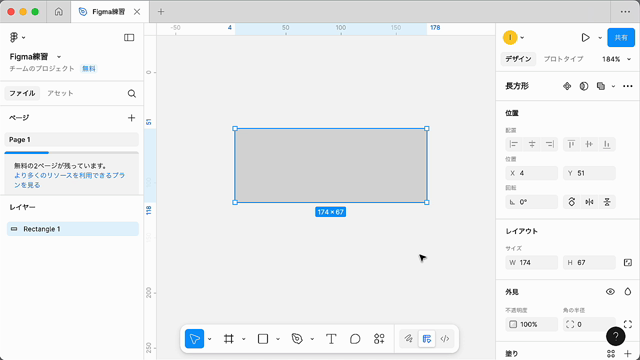Select the Text tool
640x360 pixels.
point(331,339)
